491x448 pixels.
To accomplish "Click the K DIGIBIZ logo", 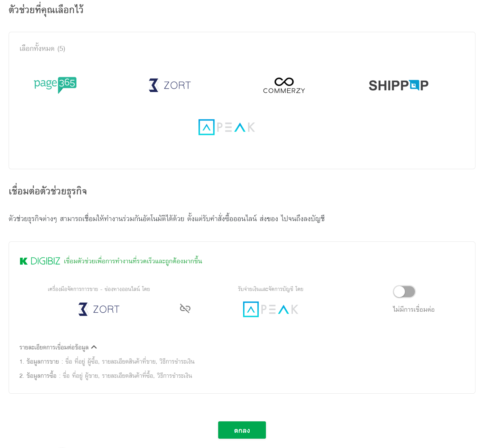I will pos(40,261).
